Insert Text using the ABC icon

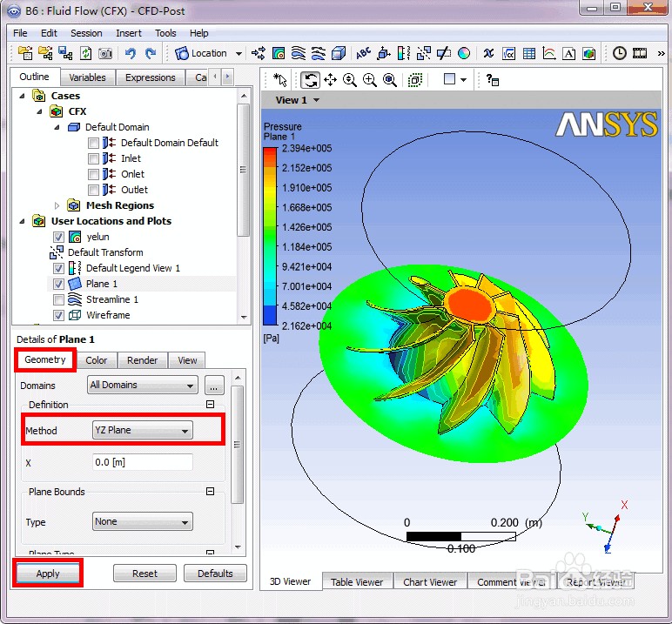[x=363, y=53]
